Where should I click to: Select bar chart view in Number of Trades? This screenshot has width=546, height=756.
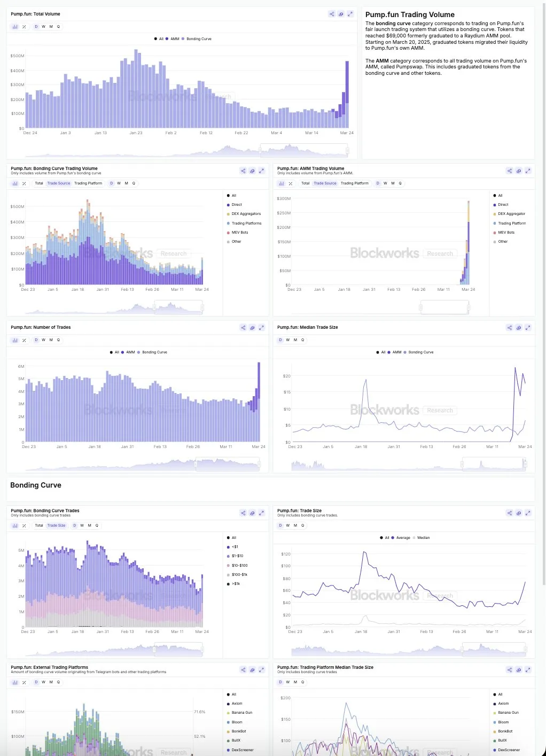click(15, 340)
